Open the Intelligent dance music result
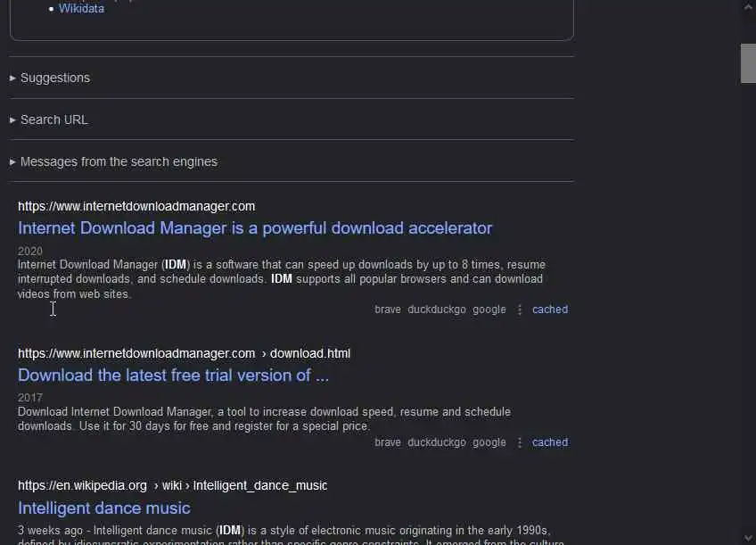 [x=104, y=508]
